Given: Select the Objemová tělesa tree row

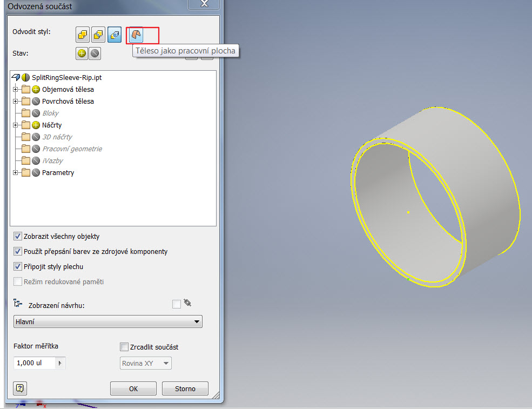Looking at the screenshot, I should 68,90.
